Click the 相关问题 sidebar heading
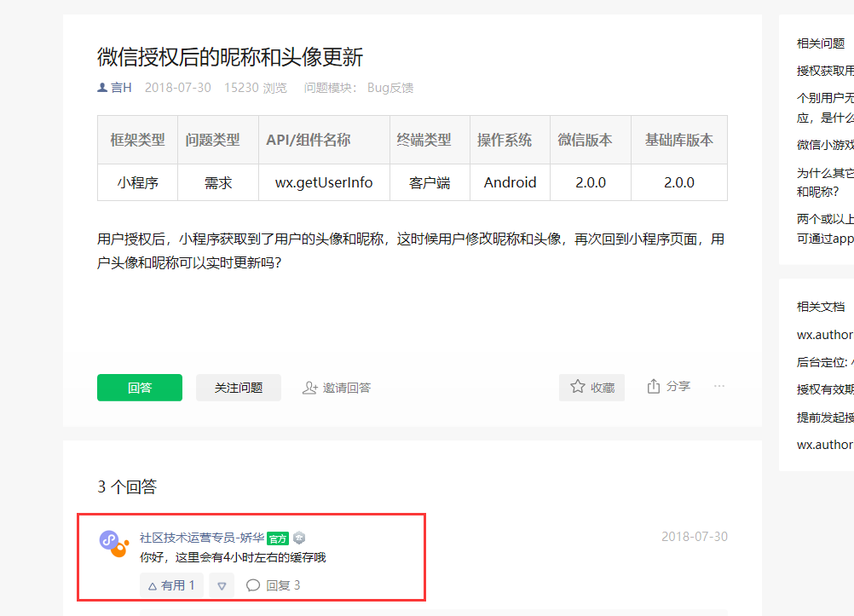This screenshot has height=616, width=854. click(821, 43)
